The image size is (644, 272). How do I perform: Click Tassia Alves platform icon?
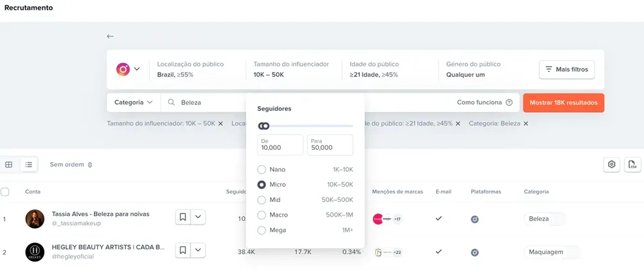click(475, 219)
